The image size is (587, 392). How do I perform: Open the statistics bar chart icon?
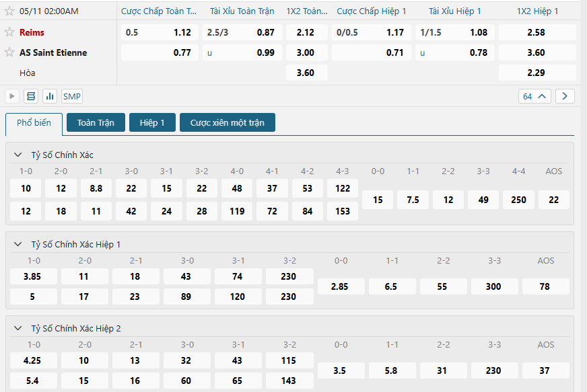click(x=50, y=96)
